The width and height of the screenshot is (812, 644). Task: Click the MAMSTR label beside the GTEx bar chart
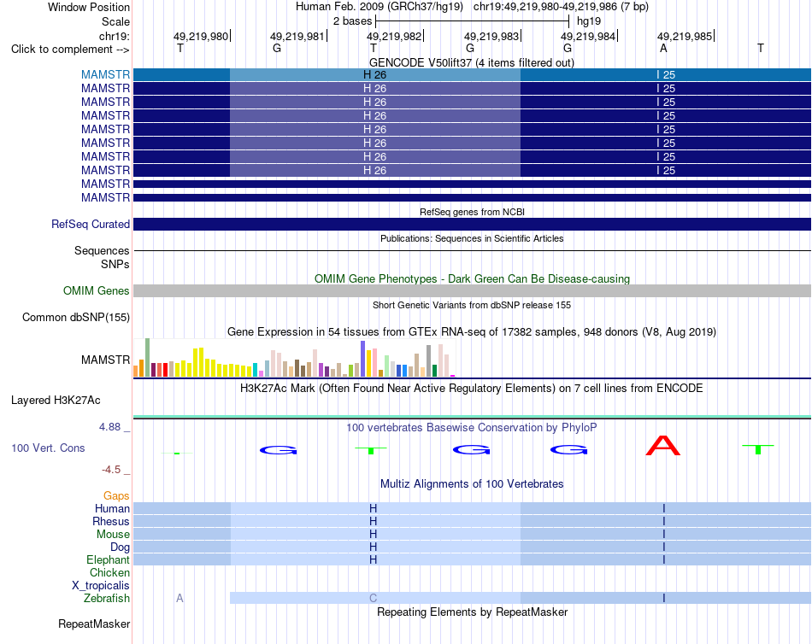[x=105, y=360]
